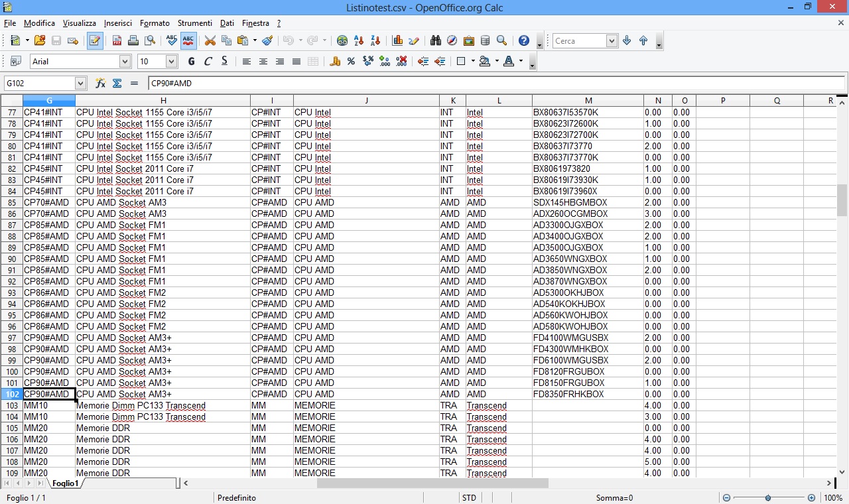The width and height of the screenshot is (849, 504).
Task: Open the font size 10 dropdown
Action: [171, 61]
